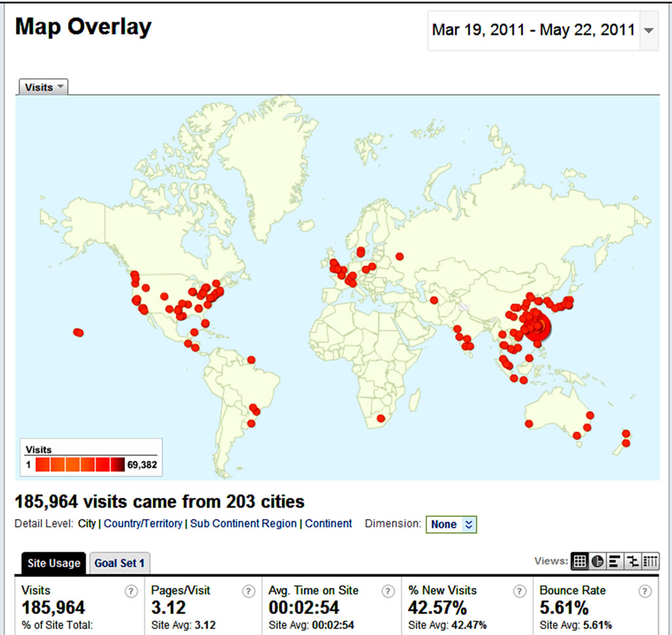Click the Map Overlay heading

click(84, 27)
